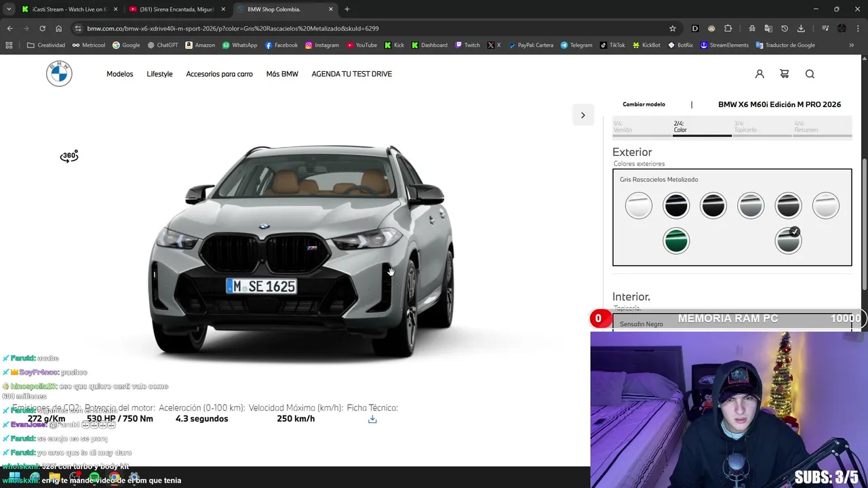868x488 pixels.
Task: Open the Más BMW menu
Action: coord(282,74)
